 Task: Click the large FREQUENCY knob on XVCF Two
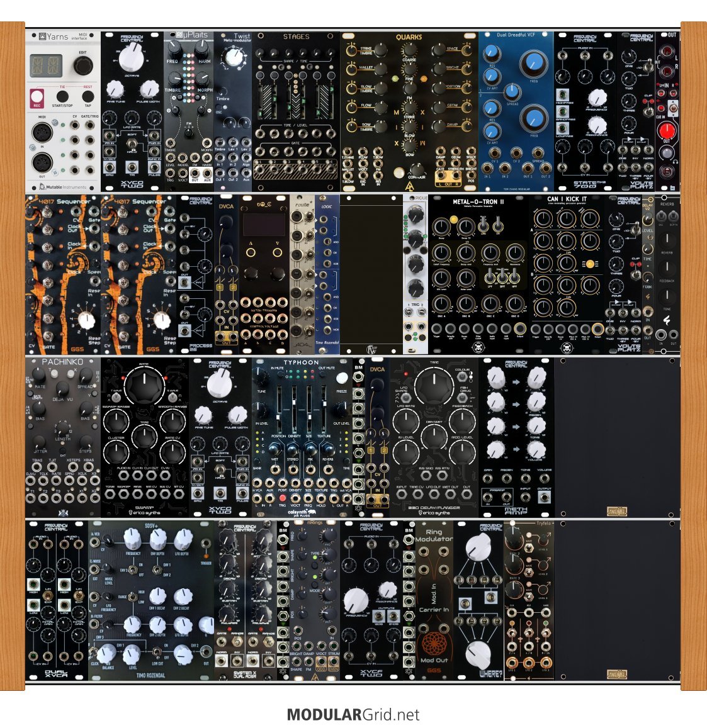[356, 600]
